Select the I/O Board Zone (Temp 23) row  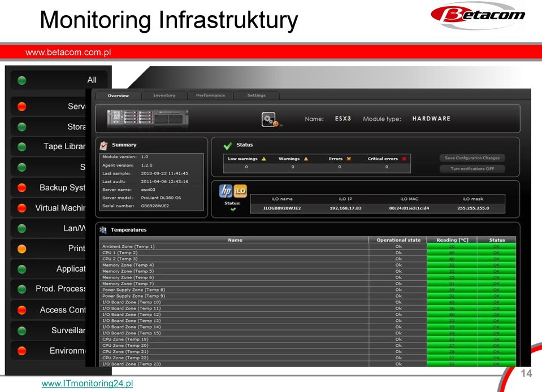point(307,364)
